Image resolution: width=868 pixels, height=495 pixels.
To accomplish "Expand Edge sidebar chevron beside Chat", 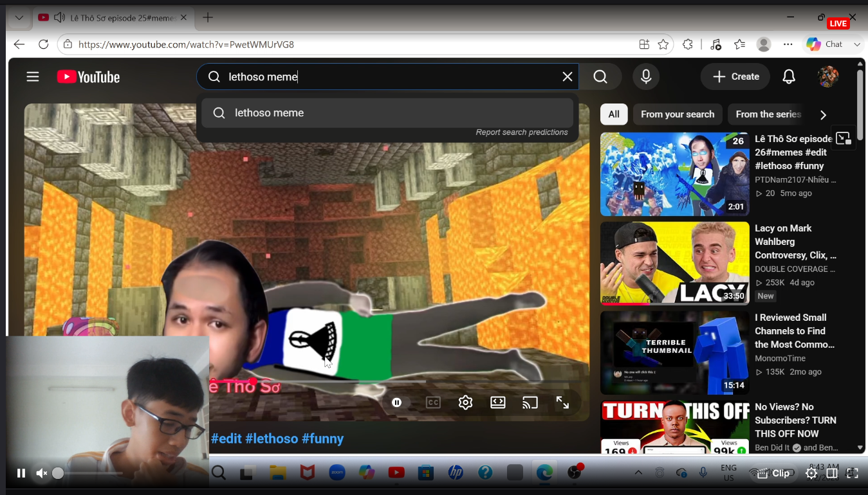I will point(857,44).
